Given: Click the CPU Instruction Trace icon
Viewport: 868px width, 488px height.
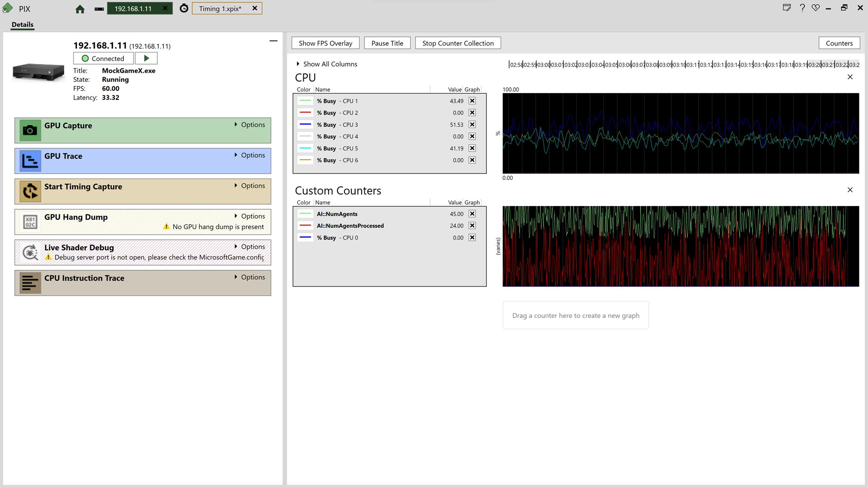Looking at the screenshot, I should [x=30, y=283].
